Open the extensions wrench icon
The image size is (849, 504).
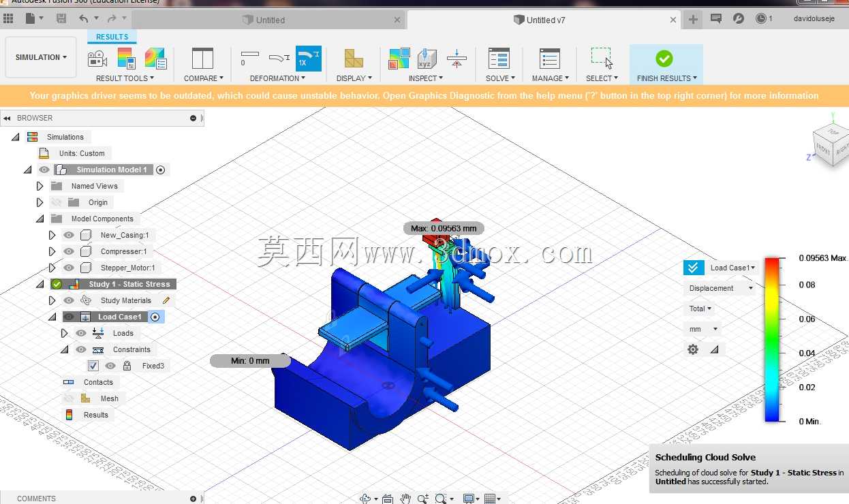pyautogui.click(x=739, y=18)
